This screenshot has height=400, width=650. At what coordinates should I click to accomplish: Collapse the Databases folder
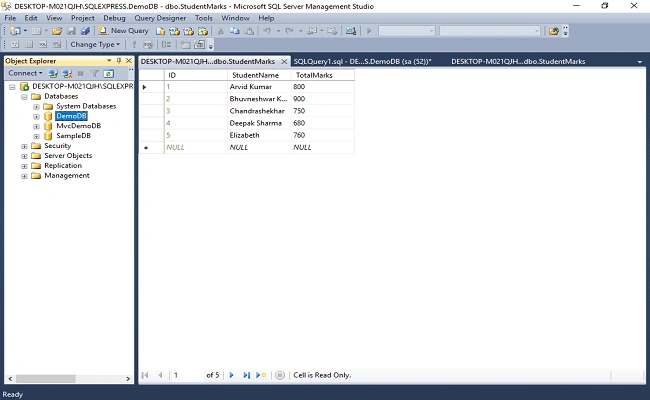[24, 97]
